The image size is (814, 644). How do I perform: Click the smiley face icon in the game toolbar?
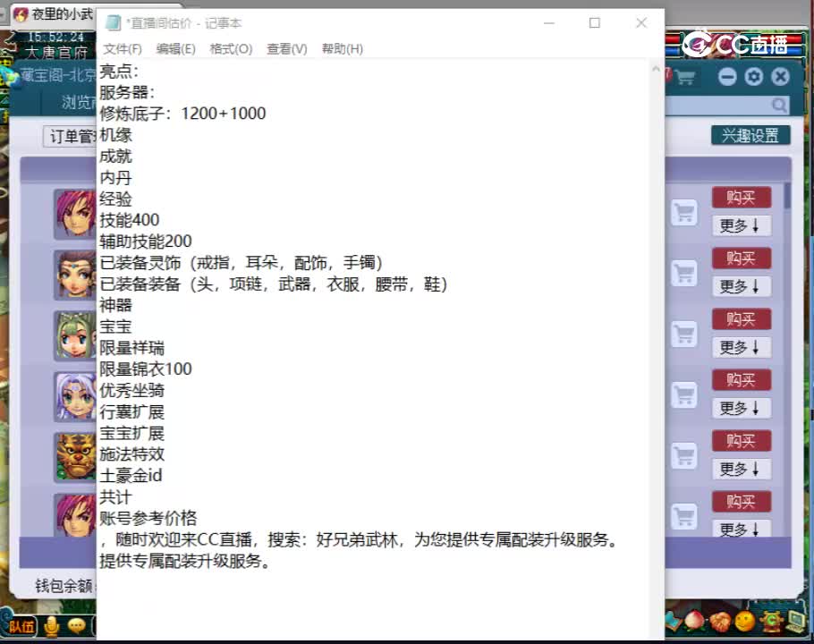point(745,621)
